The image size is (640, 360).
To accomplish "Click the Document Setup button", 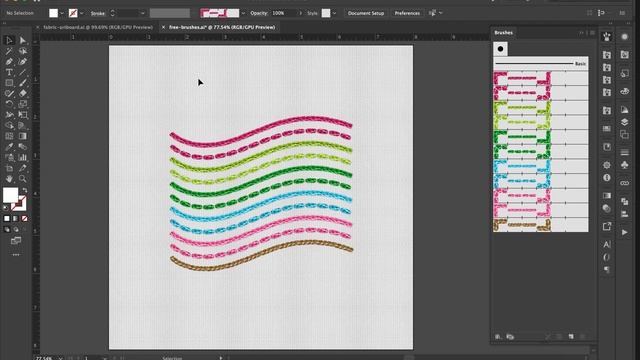I will (366, 13).
